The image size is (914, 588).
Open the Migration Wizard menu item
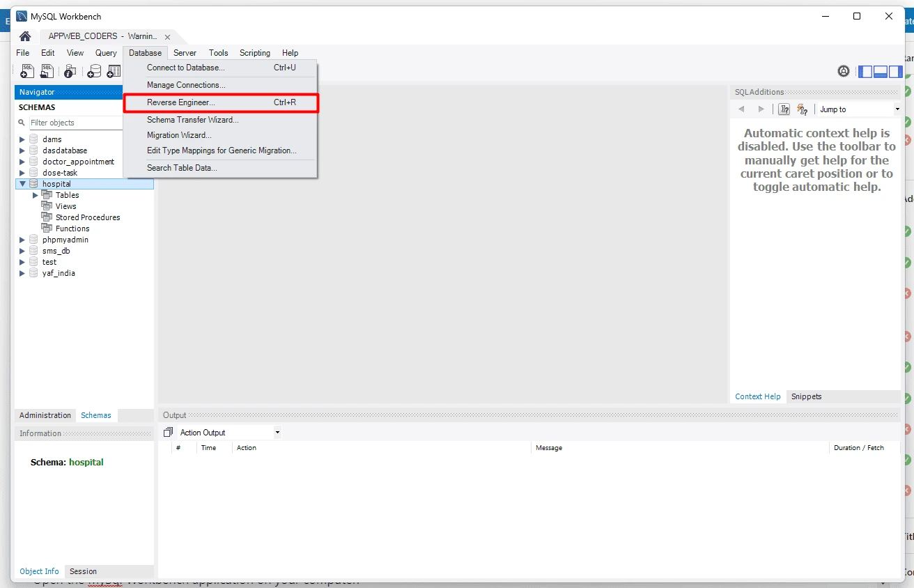tap(221, 135)
